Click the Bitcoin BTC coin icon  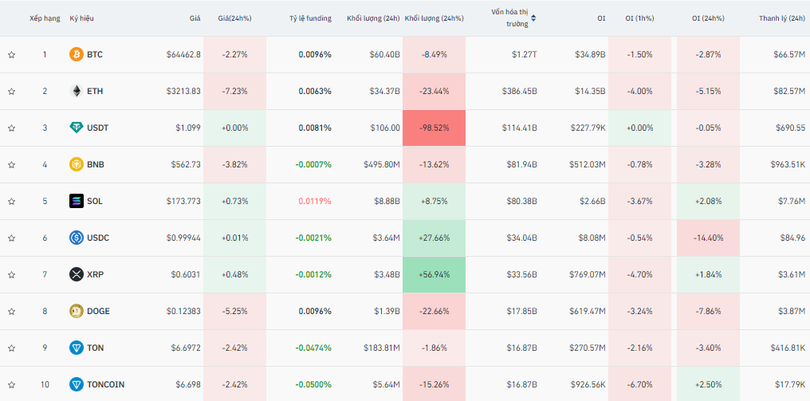point(76,54)
